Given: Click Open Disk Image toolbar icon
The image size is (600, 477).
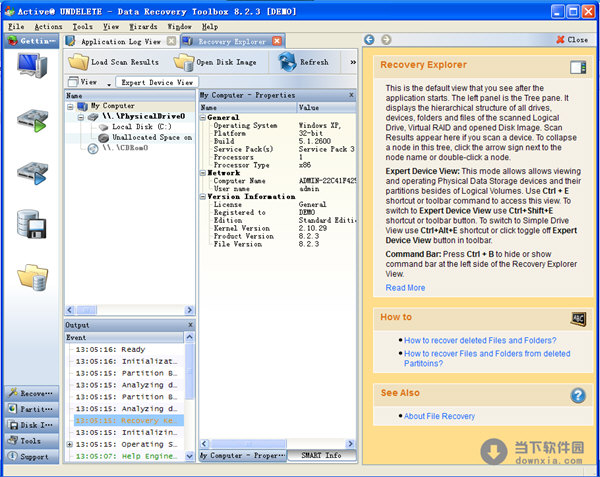Looking at the screenshot, I should pyautogui.click(x=184, y=62).
